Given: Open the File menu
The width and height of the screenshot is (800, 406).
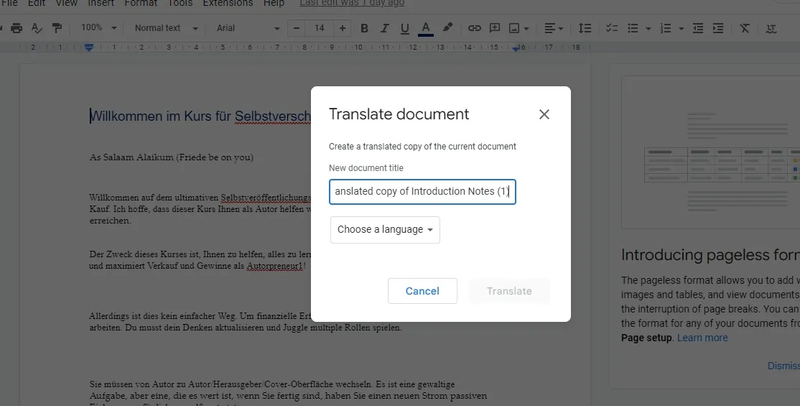Looking at the screenshot, I should point(9,3).
